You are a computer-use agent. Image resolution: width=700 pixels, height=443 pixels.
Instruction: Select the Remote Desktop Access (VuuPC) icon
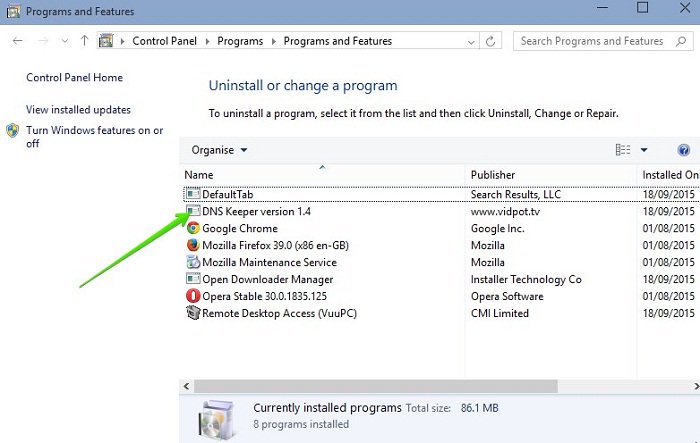[x=193, y=313]
